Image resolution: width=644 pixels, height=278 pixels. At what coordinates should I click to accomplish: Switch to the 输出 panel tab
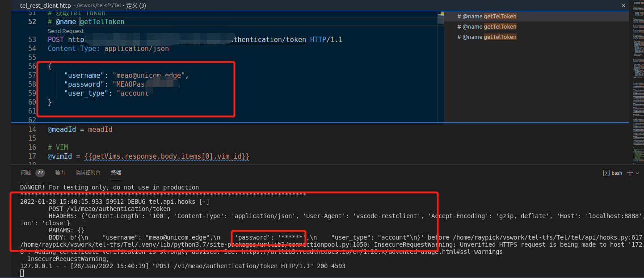60,172
